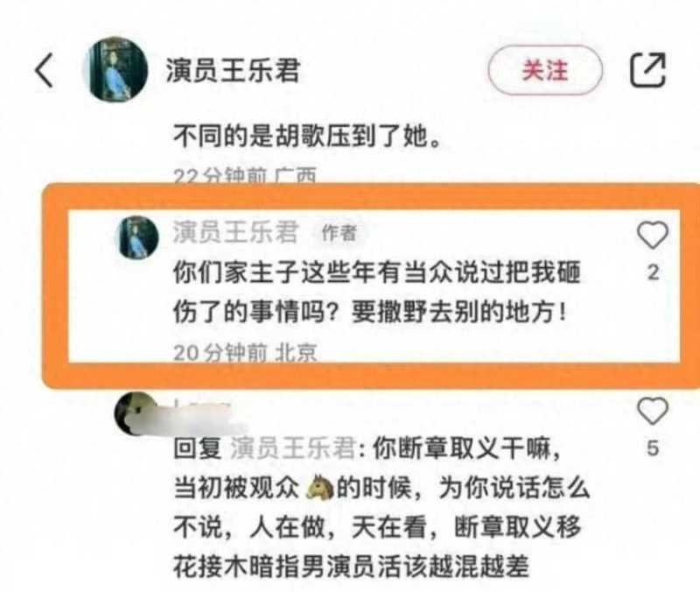
Task: Tap the reply text beginning 你断章取义干嘛
Action: pyautogui.click(x=381, y=507)
